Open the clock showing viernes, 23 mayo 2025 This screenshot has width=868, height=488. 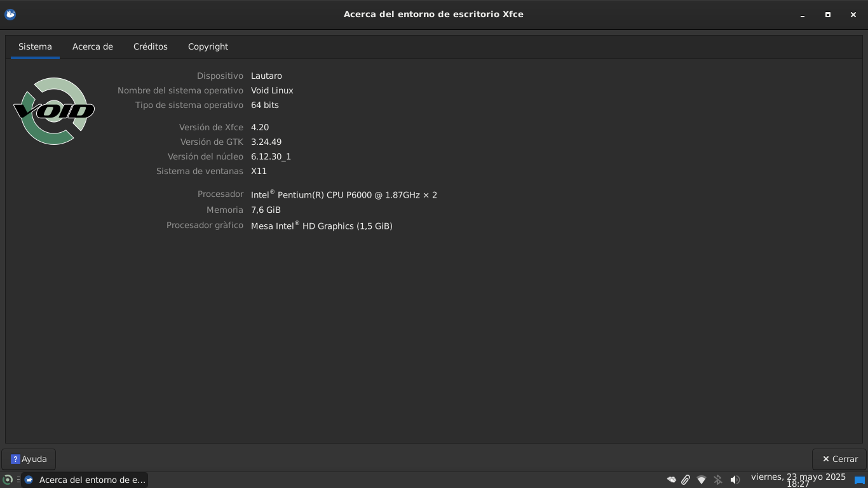coord(798,480)
